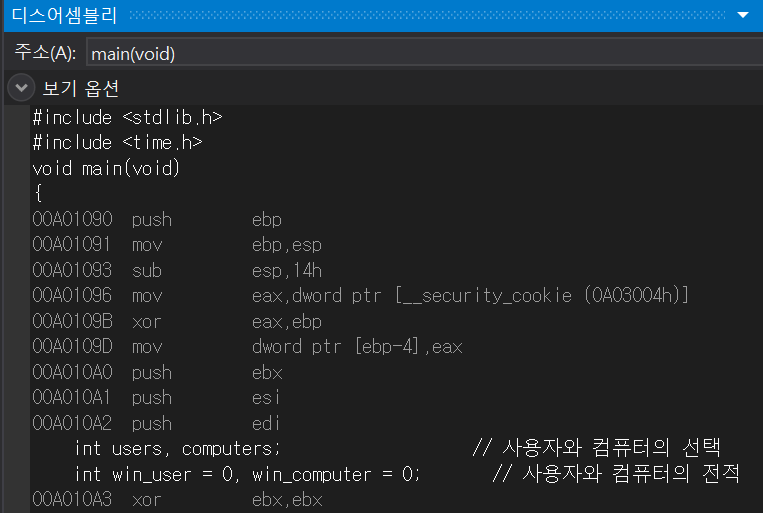Click address 00A010A2 push edi line

[156, 423]
